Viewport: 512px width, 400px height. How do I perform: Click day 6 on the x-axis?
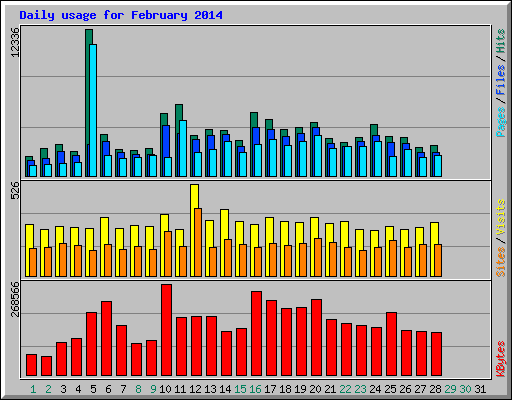[108, 389]
